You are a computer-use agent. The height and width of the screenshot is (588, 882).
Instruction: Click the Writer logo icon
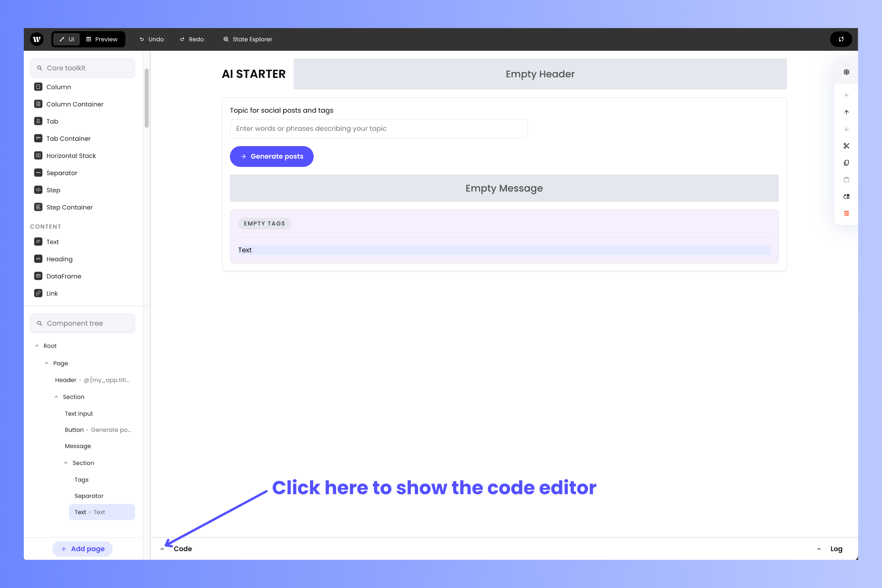point(37,39)
